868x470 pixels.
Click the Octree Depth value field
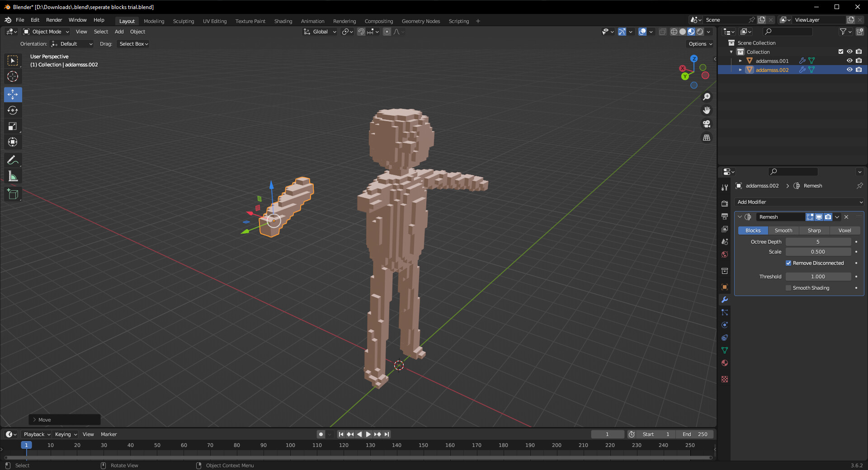point(818,242)
